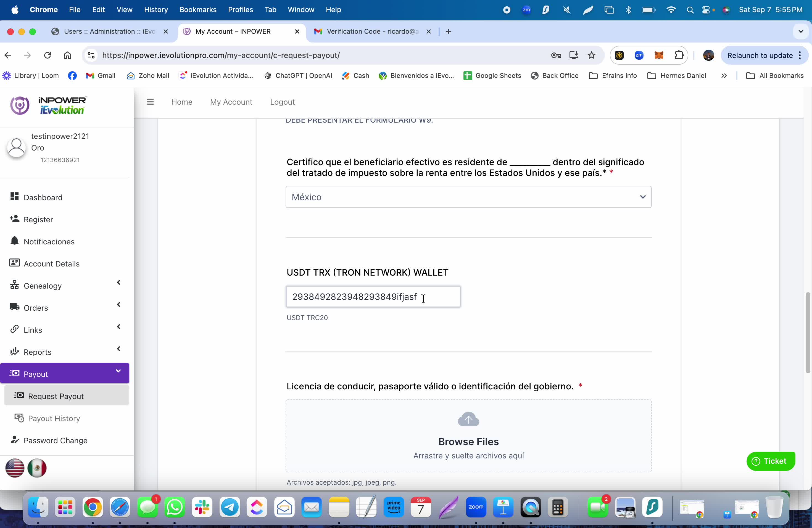Open the Ticket support button
Screen dimensions: 812x528
(x=771, y=461)
